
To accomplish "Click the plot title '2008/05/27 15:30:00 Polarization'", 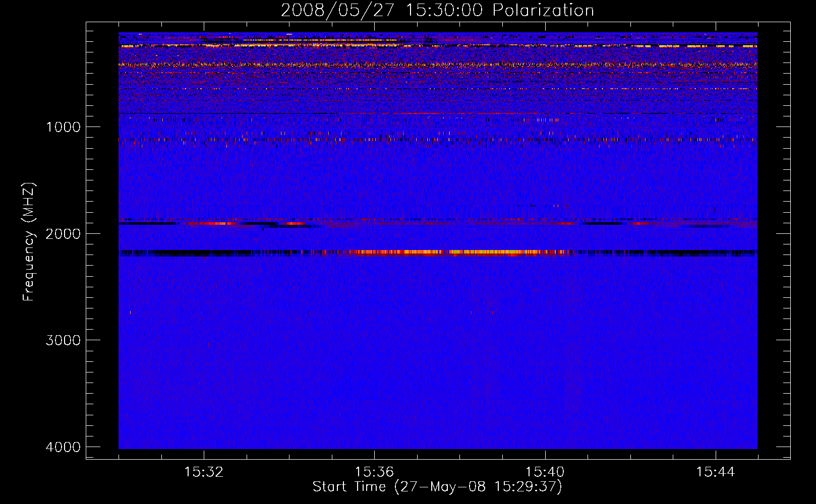I will coord(437,11).
